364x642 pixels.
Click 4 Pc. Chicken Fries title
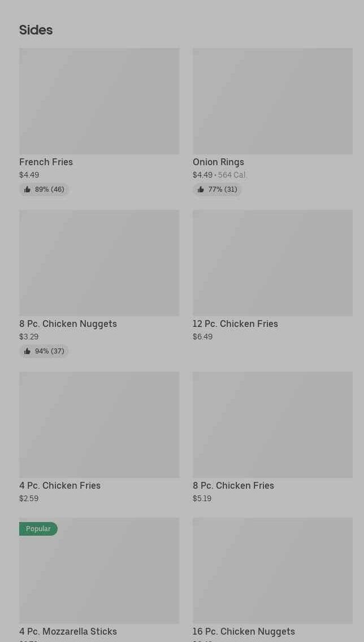(x=60, y=485)
